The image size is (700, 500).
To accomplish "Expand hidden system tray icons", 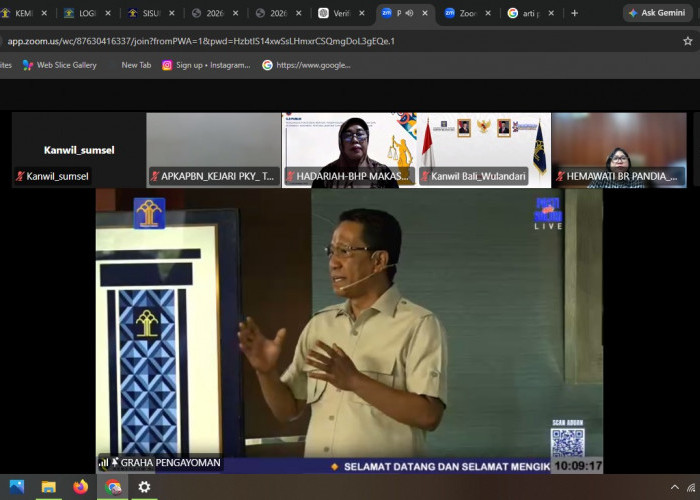I will click(x=675, y=487).
